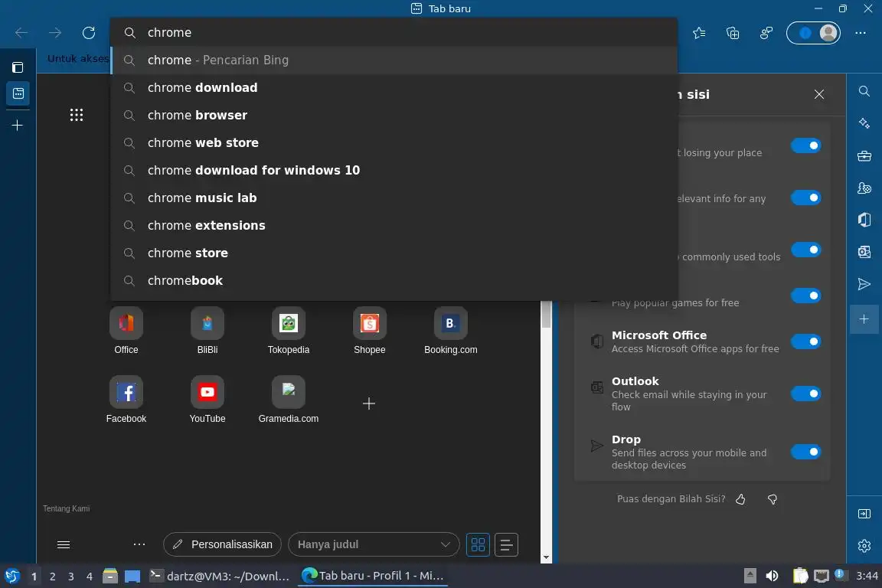Viewport: 882px width, 588px height.
Task: Open the feed hamburger menu button
Action: coord(64,544)
